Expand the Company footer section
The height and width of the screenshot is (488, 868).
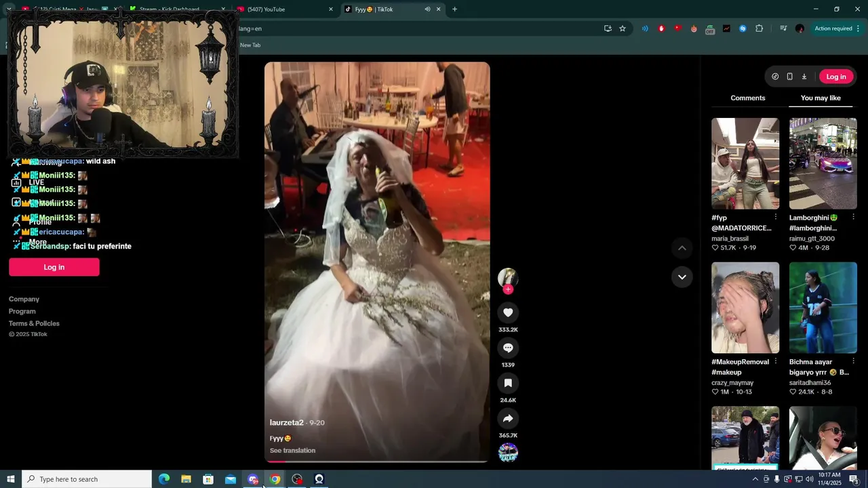[24, 299]
